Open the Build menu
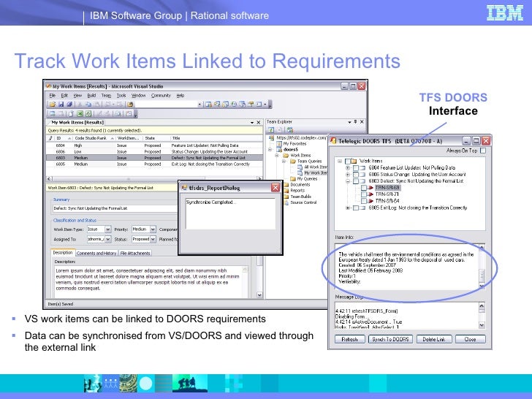 (91, 96)
